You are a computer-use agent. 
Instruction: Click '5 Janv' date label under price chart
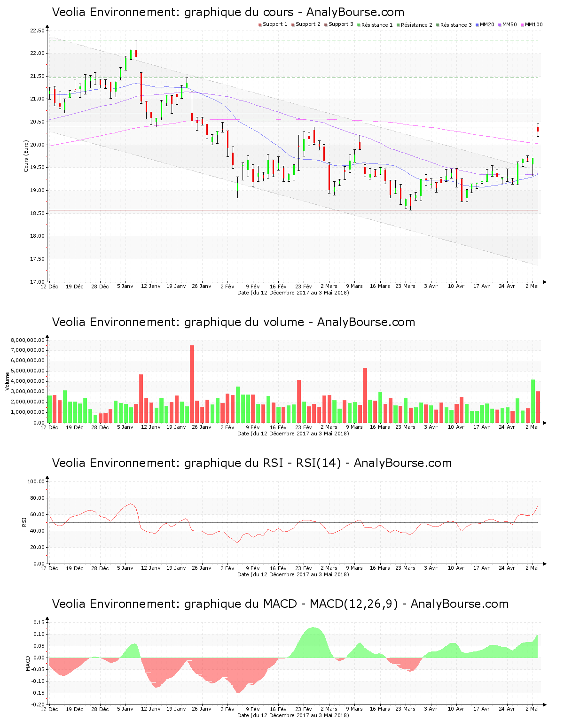(125, 286)
